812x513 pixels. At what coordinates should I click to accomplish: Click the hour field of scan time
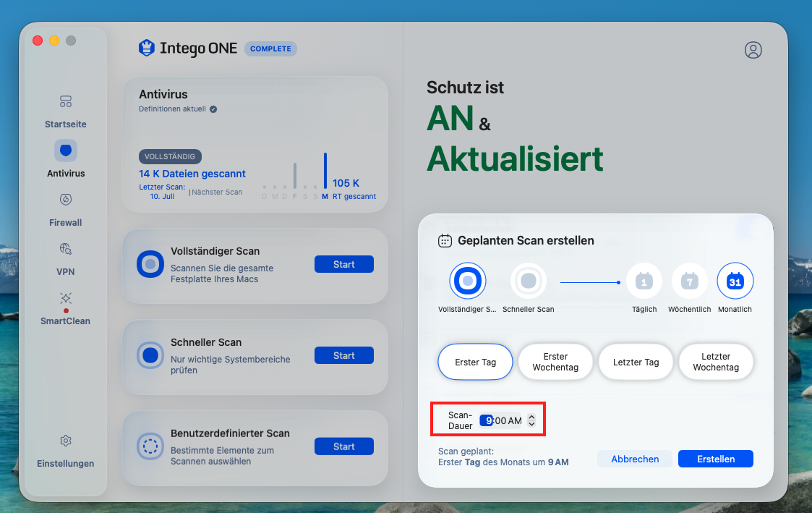tap(487, 420)
